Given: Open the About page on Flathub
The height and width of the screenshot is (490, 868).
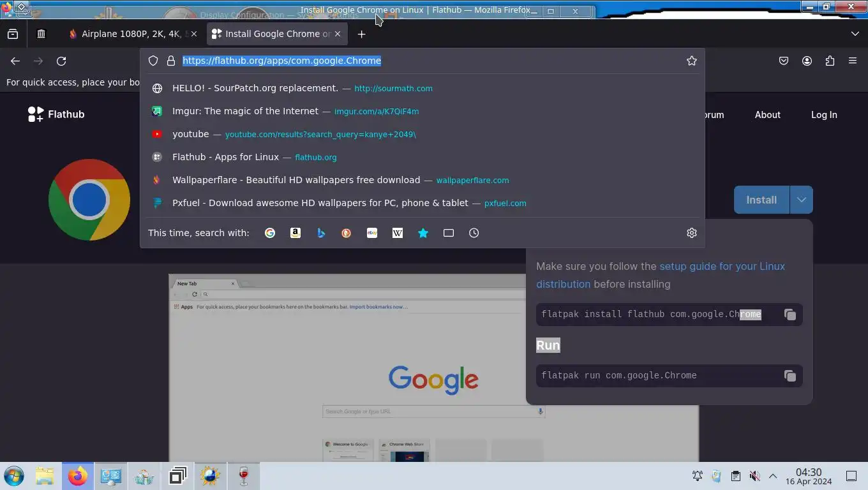Looking at the screenshot, I should coord(768,115).
